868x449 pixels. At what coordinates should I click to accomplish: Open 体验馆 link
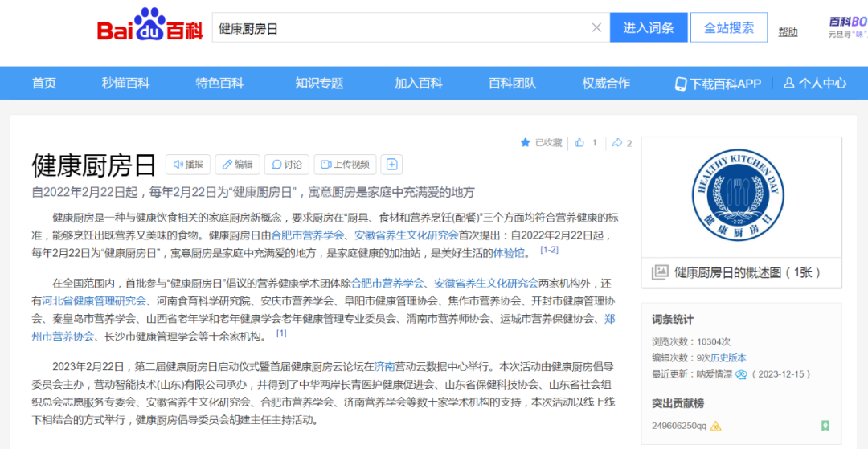click(x=508, y=253)
